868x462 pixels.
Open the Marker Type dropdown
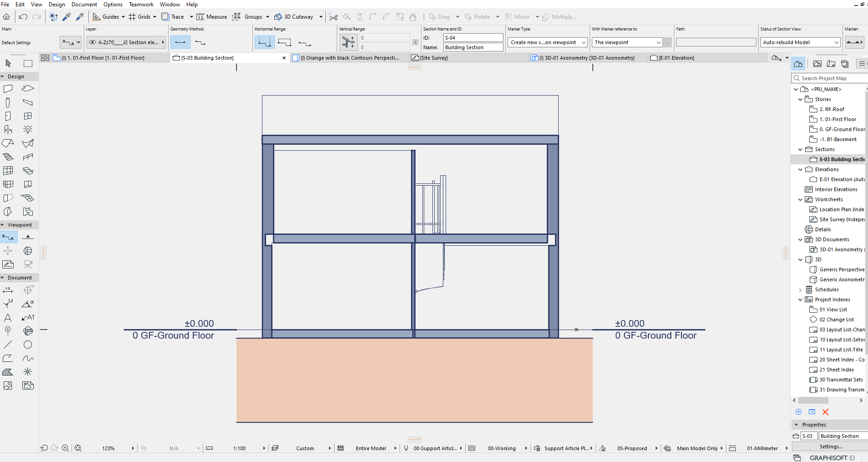(547, 42)
